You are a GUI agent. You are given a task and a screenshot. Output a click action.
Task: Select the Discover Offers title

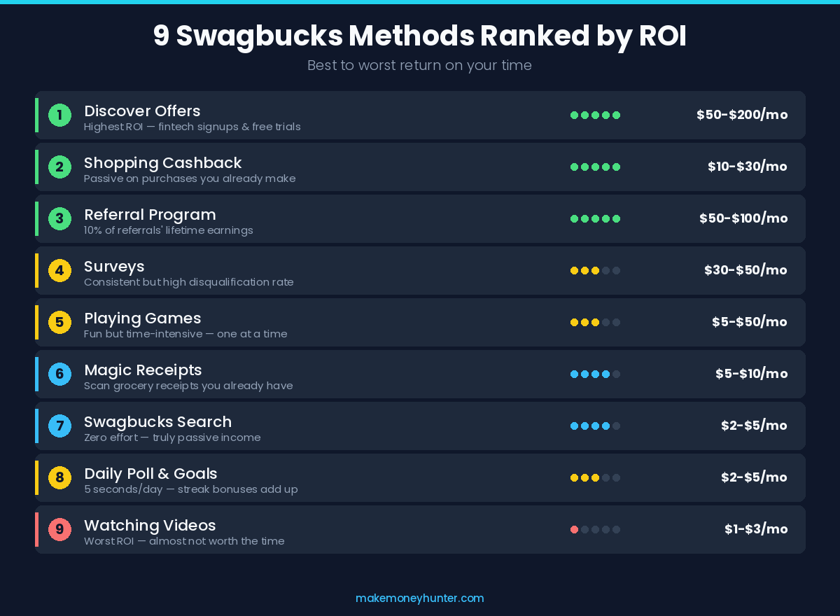click(142, 111)
